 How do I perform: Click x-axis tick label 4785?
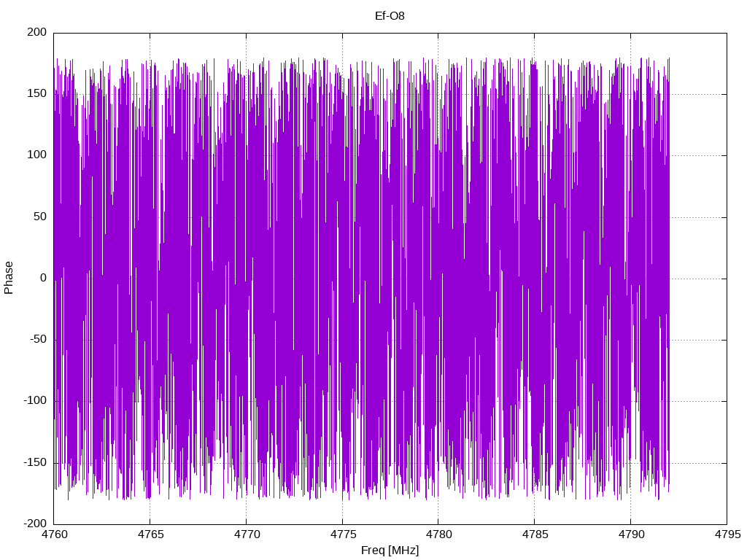(535, 534)
